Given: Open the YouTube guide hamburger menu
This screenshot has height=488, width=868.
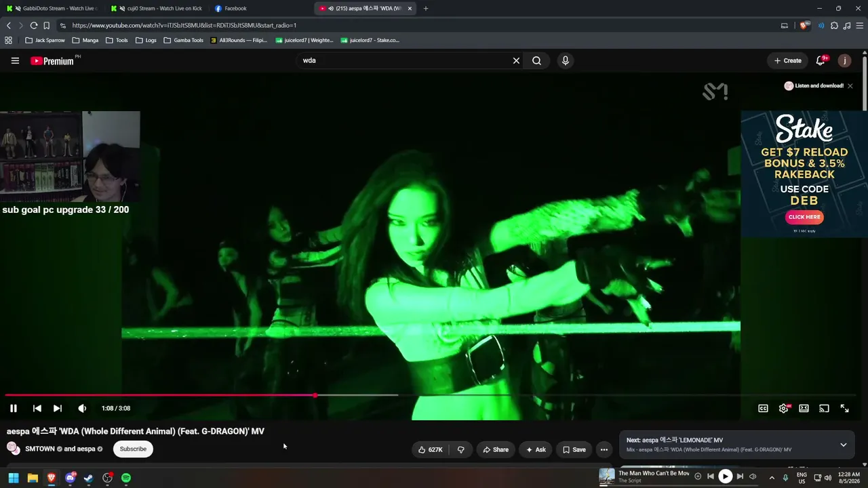Looking at the screenshot, I should 15,60.
